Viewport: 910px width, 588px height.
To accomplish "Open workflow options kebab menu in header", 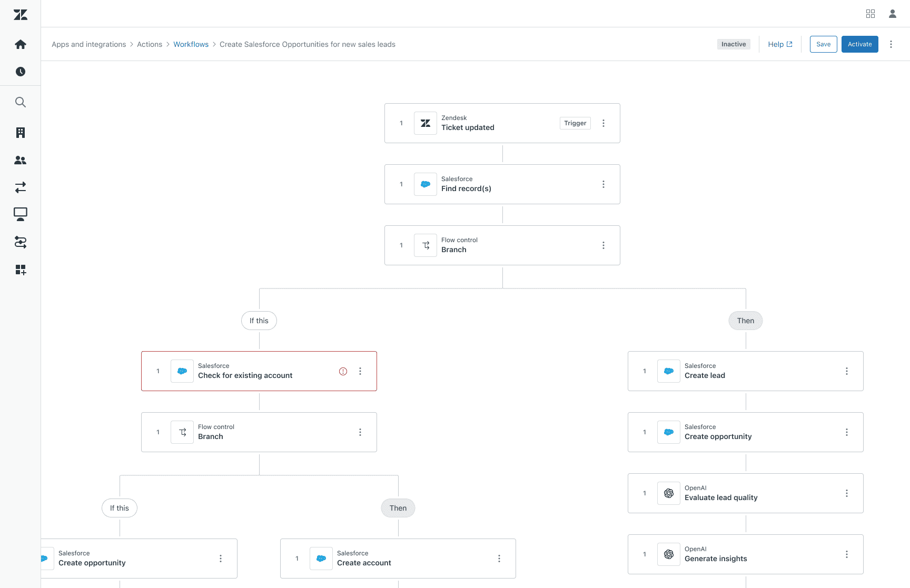I will click(x=891, y=44).
